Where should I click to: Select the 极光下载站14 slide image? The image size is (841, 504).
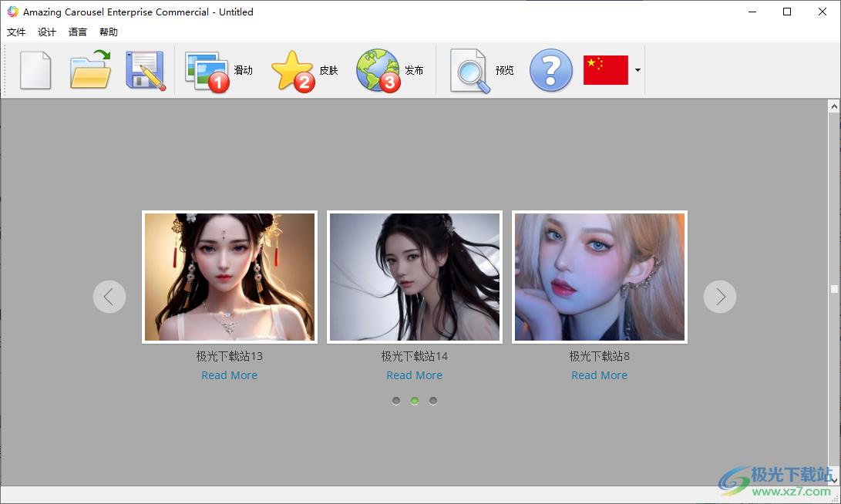point(414,277)
